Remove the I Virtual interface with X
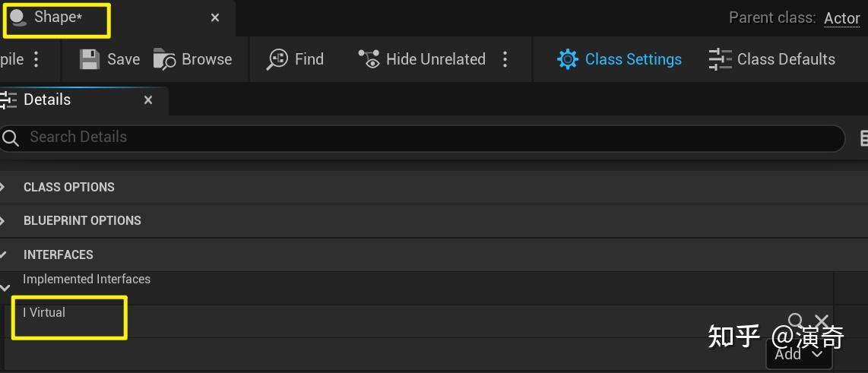 822,321
